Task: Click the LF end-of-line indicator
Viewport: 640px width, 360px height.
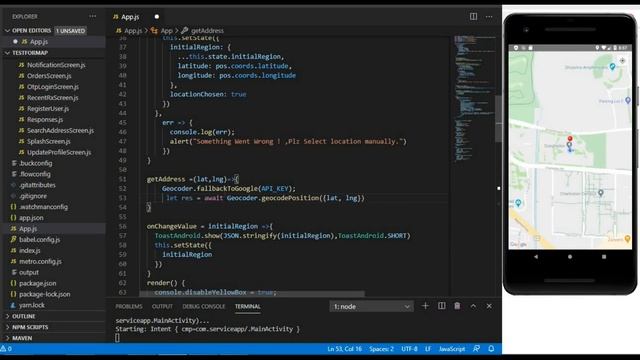Action: 428,349
